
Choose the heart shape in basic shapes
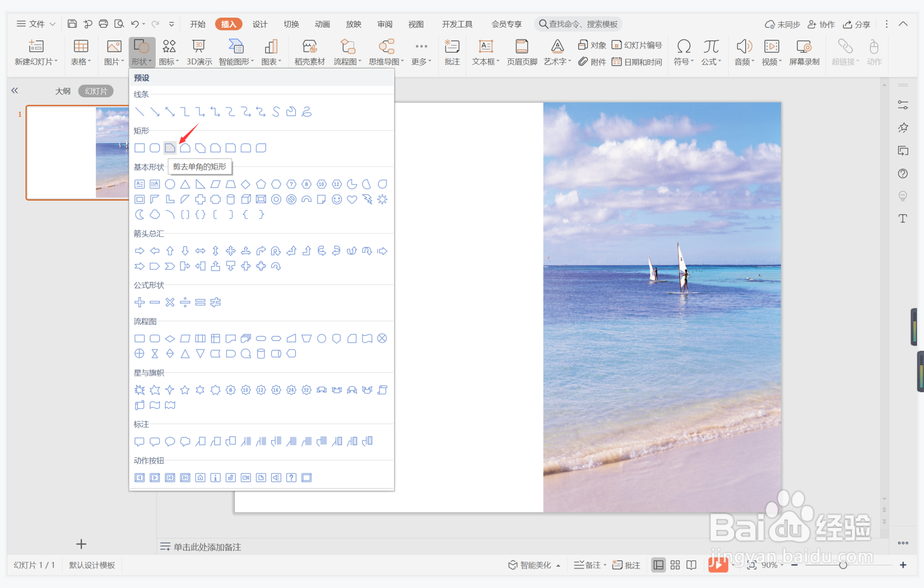[x=352, y=199]
